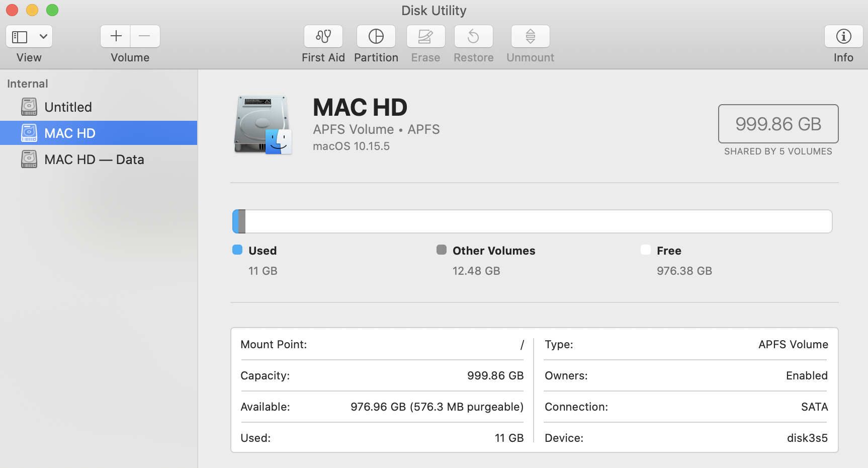Click the Disk Utility window title
Image resolution: width=868 pixels, height=468 pixels.
(434, 11)
